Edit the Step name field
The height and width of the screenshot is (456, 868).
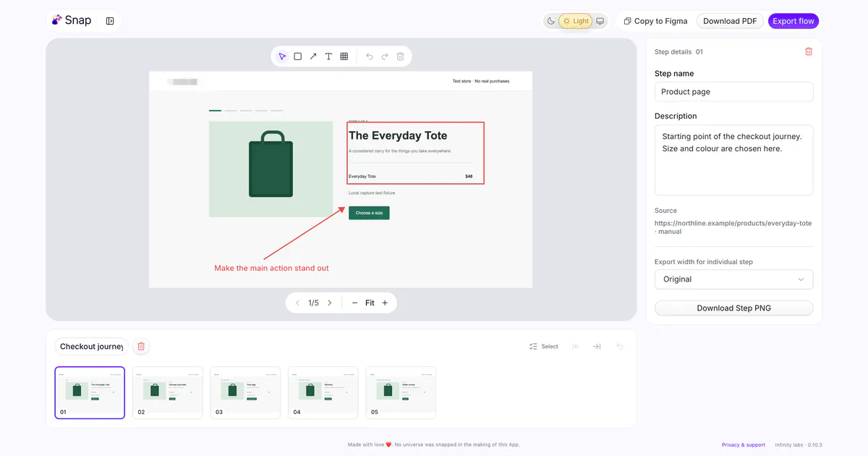733,92
